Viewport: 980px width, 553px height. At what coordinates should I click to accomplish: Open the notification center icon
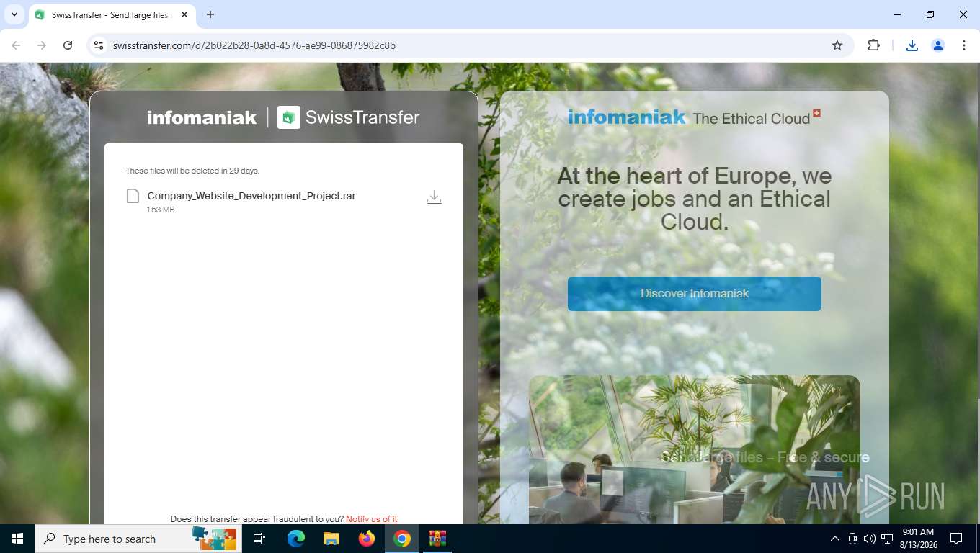coord(956,539)
